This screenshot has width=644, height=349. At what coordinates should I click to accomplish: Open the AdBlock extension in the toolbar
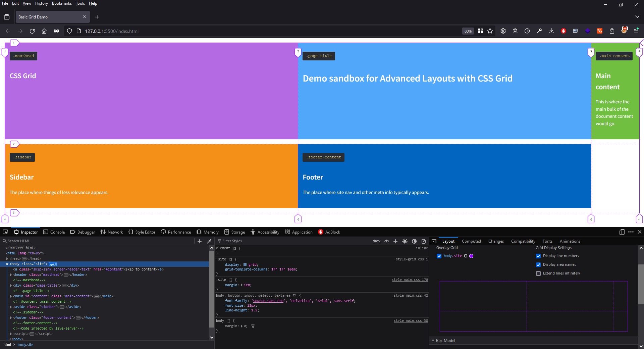(563, 31)
